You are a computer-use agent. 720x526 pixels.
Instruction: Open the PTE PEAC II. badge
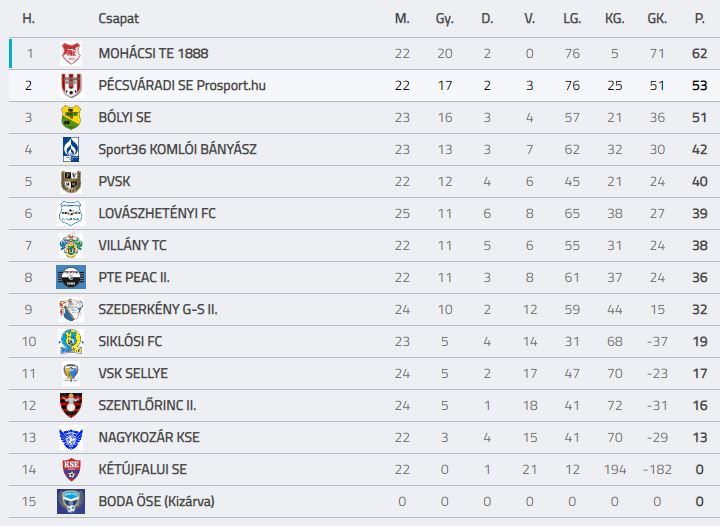pos(71,277)
